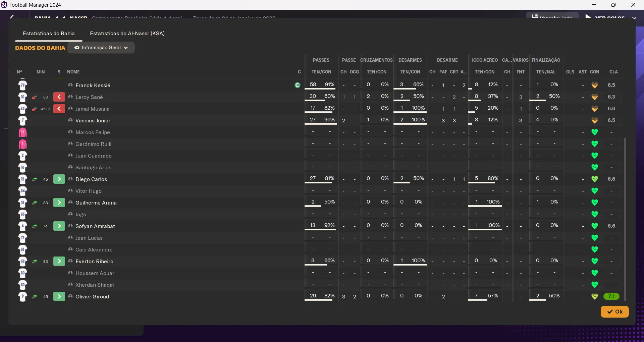644x342 pixels.
Task: Click the person icon beside Xherdan Shaqiri
Action: click(x=70, y=285)
